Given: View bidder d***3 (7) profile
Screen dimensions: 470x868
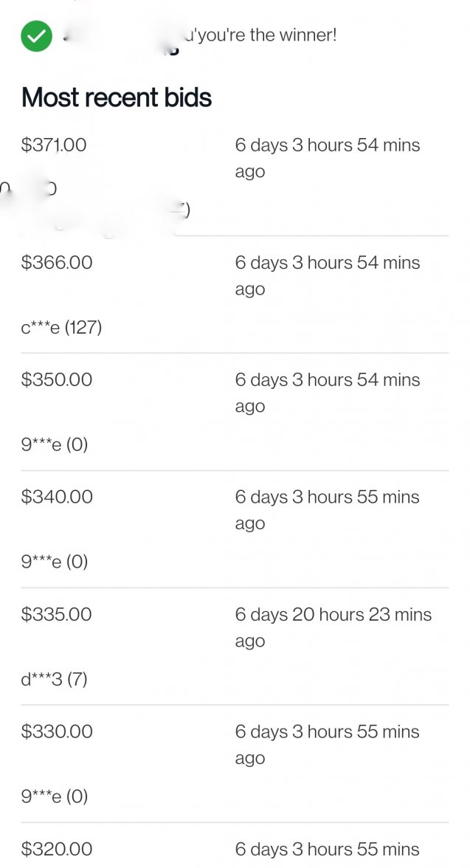Looking at the screenshot, I should tap(54, 679).
